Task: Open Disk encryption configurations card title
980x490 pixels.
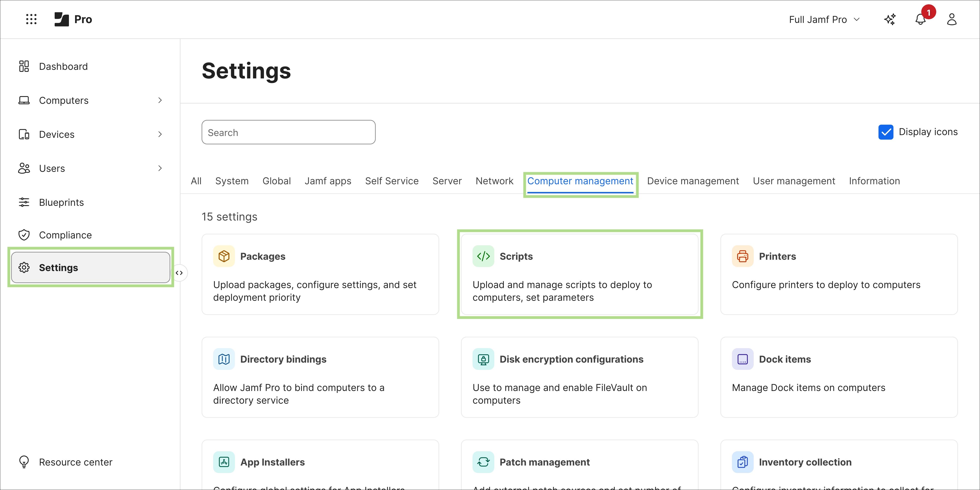Action: click(x=571, y=359)
